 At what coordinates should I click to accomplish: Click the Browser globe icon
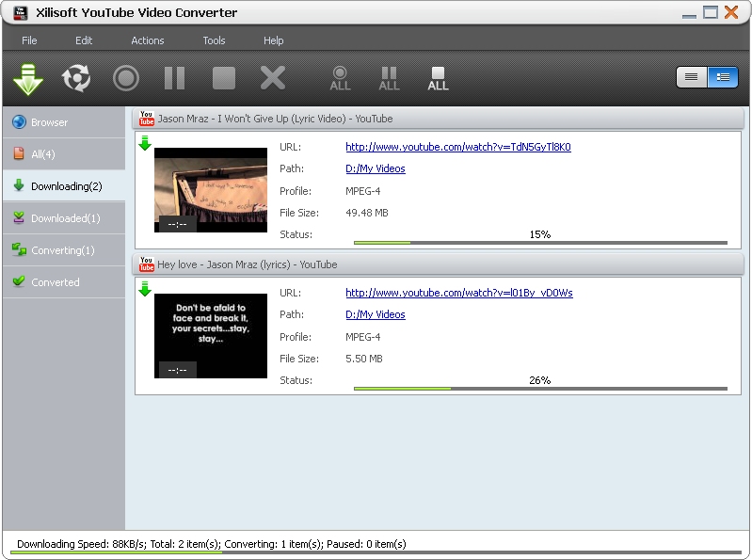[x=19, y=122]
